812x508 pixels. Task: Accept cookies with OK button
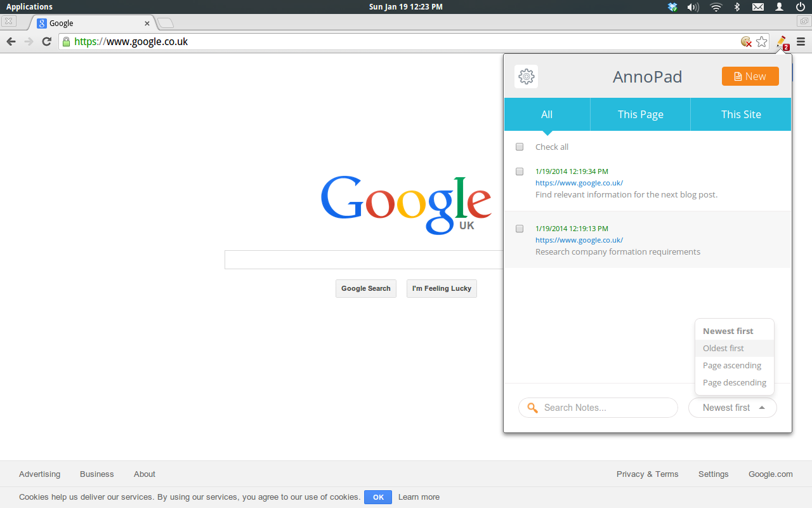click(x=378, y=497)
